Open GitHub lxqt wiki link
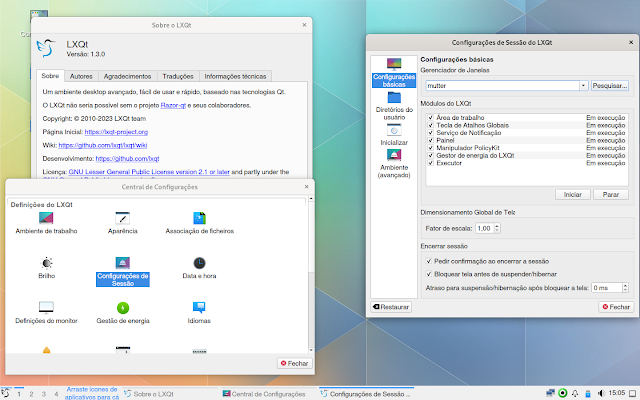 click(x=102, y=145)
